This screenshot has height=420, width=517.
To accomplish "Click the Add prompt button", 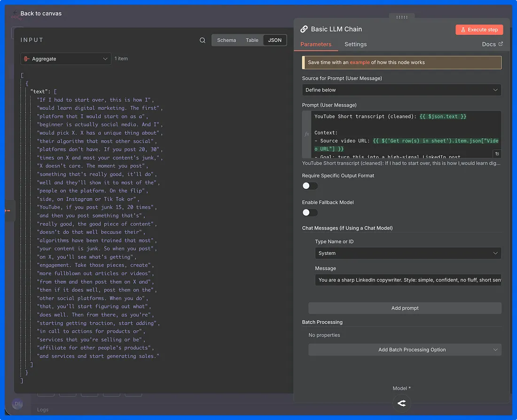I will pyautogui.click(x=405, y=308).
